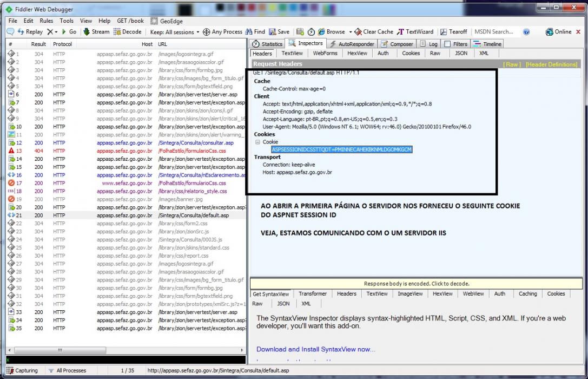Open Find with the binoculars icon

(255, 32)
